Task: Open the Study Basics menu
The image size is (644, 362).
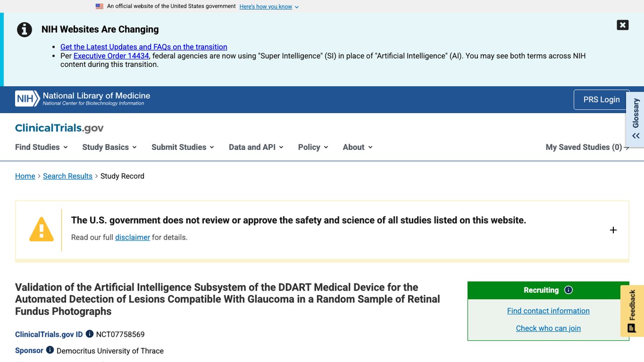Action: pyautogui.click(x=110, y=147)
